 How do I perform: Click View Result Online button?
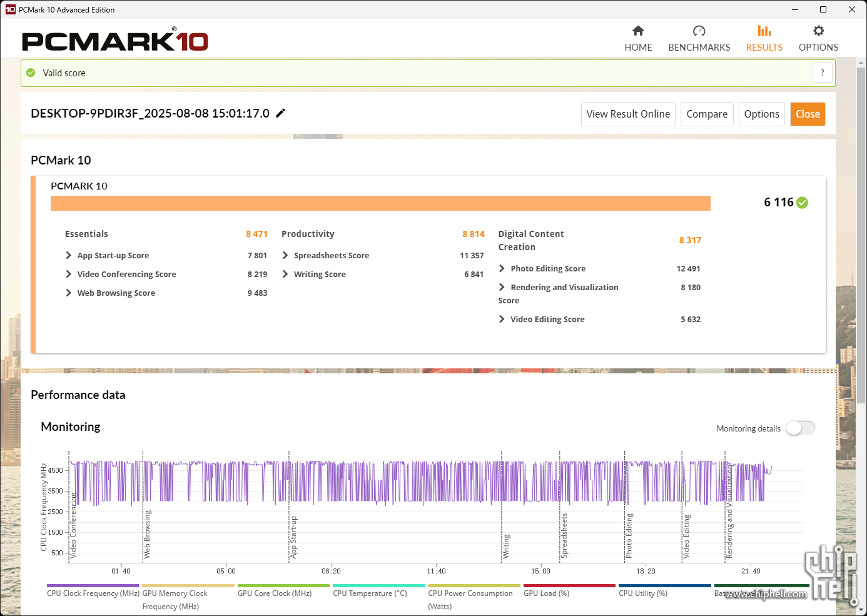click(x=628, y=114)
